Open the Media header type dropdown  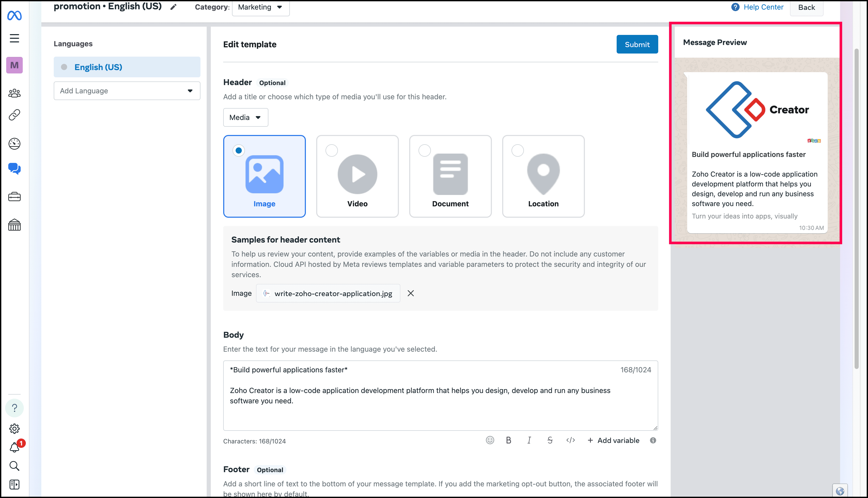tap(245, 117)
